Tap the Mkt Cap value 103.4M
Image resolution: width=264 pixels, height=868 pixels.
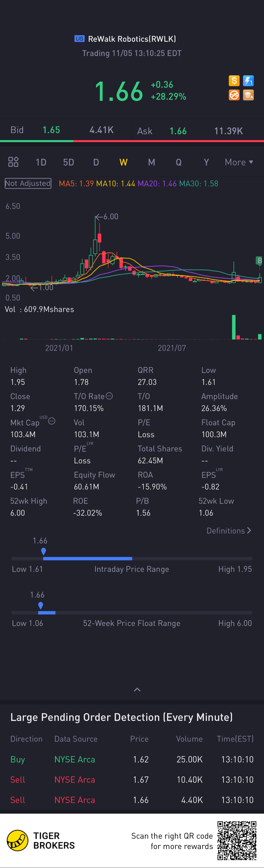[23, 434]
